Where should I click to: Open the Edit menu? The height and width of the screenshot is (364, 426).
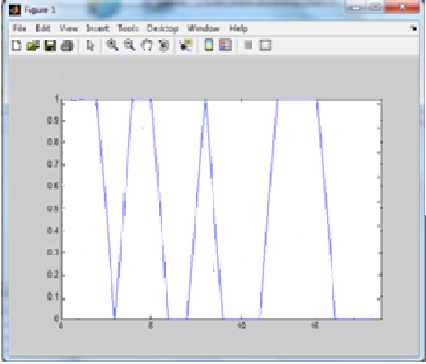(43, 28)
